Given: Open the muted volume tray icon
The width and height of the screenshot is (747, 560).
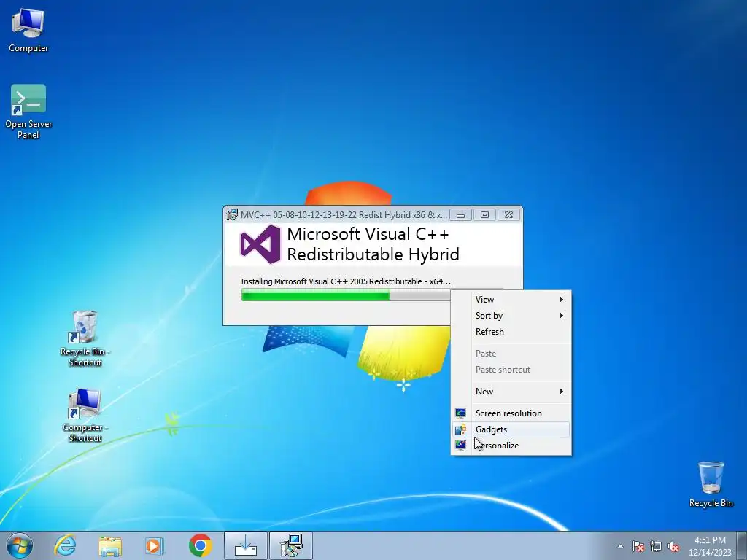Looking at the screenshot, I should pos(673,546).
